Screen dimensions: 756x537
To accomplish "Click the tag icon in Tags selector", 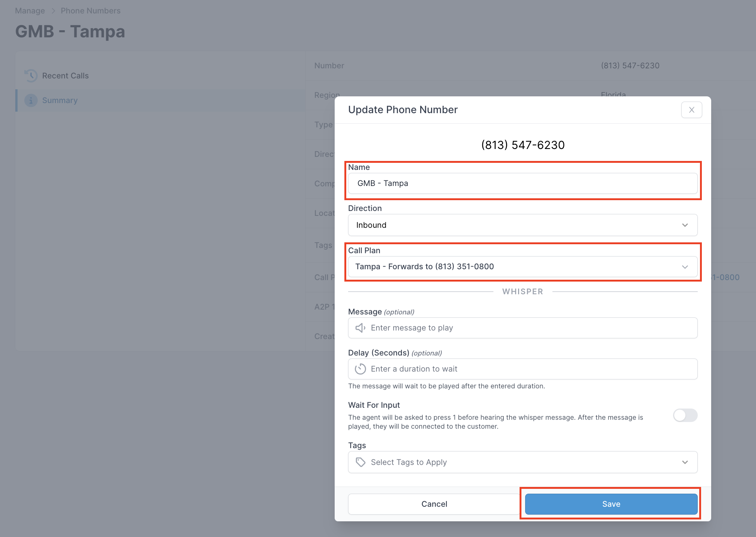I will 360,462.
